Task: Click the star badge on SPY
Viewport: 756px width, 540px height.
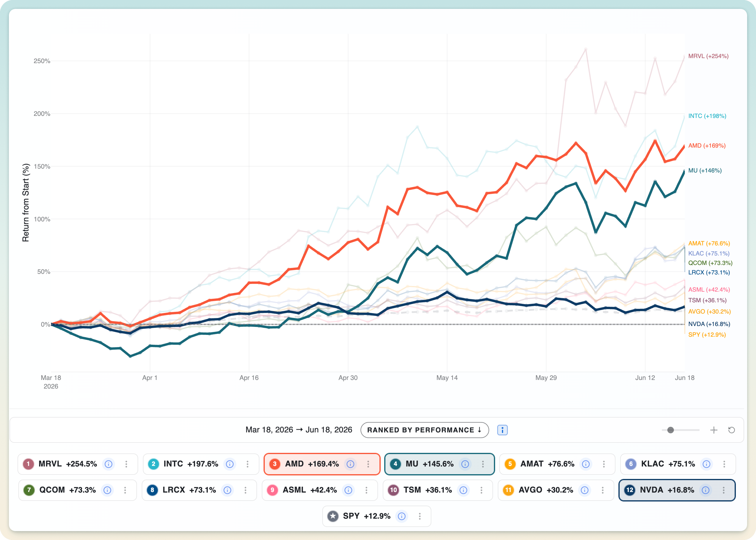Action: (x=333, y=516)
